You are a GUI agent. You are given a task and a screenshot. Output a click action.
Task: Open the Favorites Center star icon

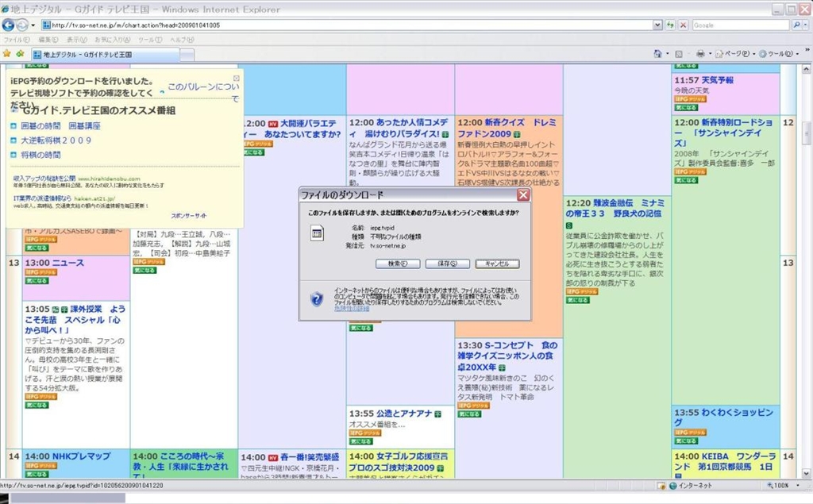6,53
